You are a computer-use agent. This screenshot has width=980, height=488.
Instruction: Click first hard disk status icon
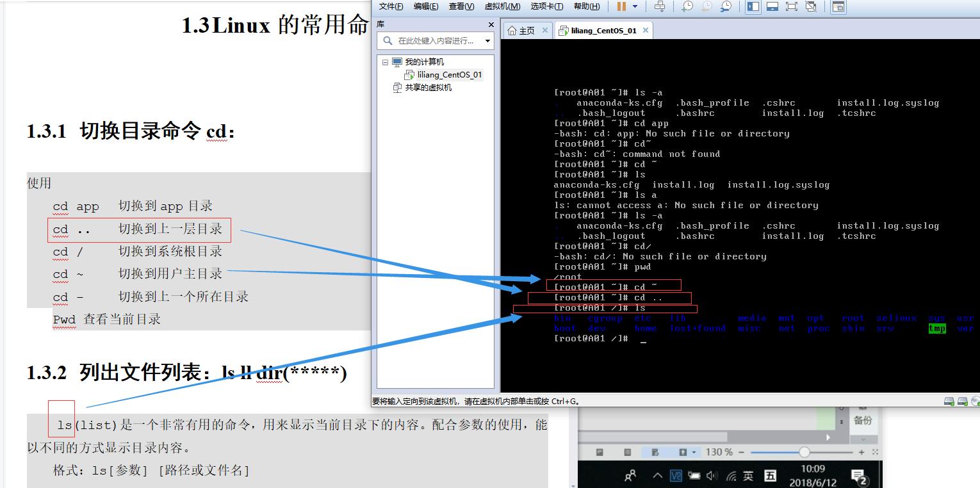pos(949,401)
